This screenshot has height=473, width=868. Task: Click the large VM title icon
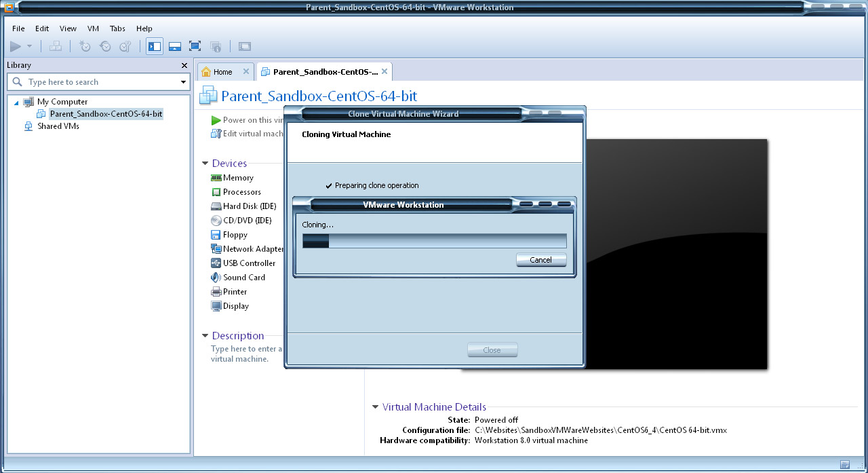208,96
